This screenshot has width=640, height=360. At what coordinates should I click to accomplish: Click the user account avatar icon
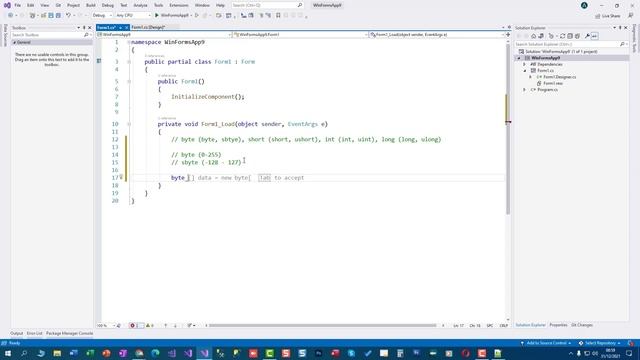click(584, 5)
